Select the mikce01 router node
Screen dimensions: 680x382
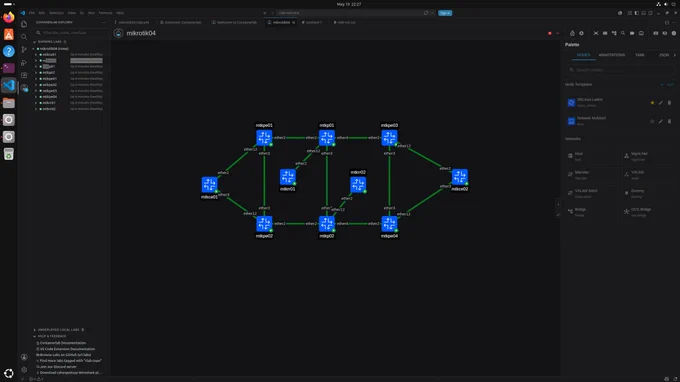click(209, 185)
